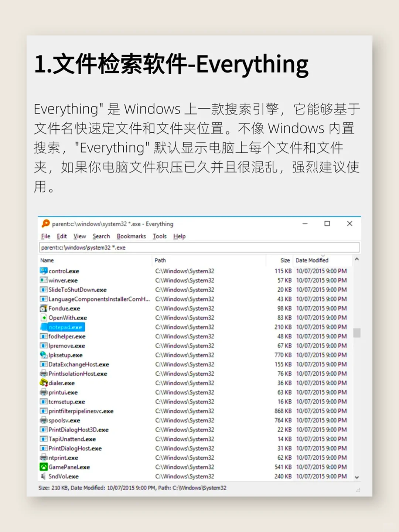399x532 pixels.
Task: Click the LanguageComponentsInstallerComH... file icon
Action: (44, 299)
